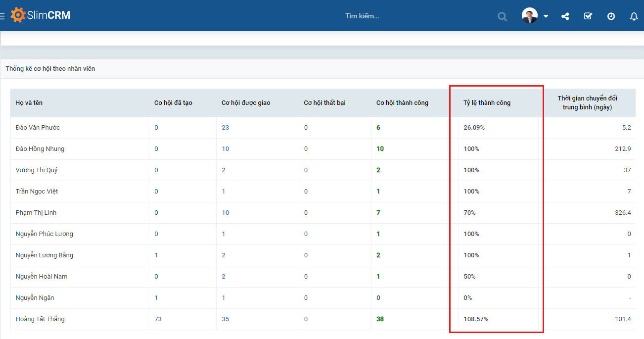The width and height of the screenshot is (644, 339).
Task: Open successful count 38 for Hoàng Tất Thắng
Action: [x=380, y=319]
